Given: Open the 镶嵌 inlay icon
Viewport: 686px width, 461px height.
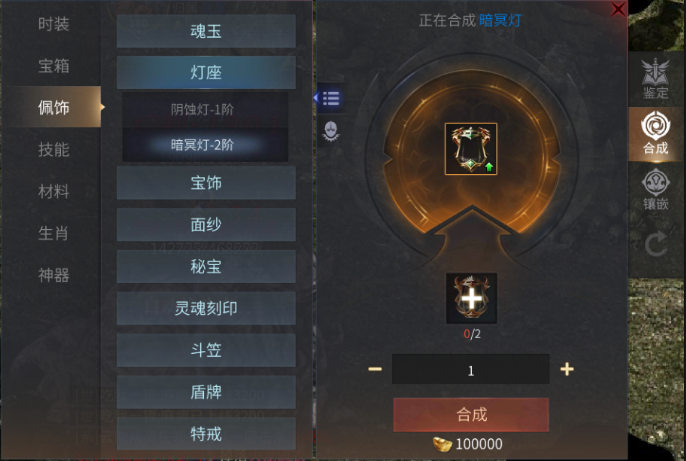Looking at the screenshot, I should [x=655, y=189].
